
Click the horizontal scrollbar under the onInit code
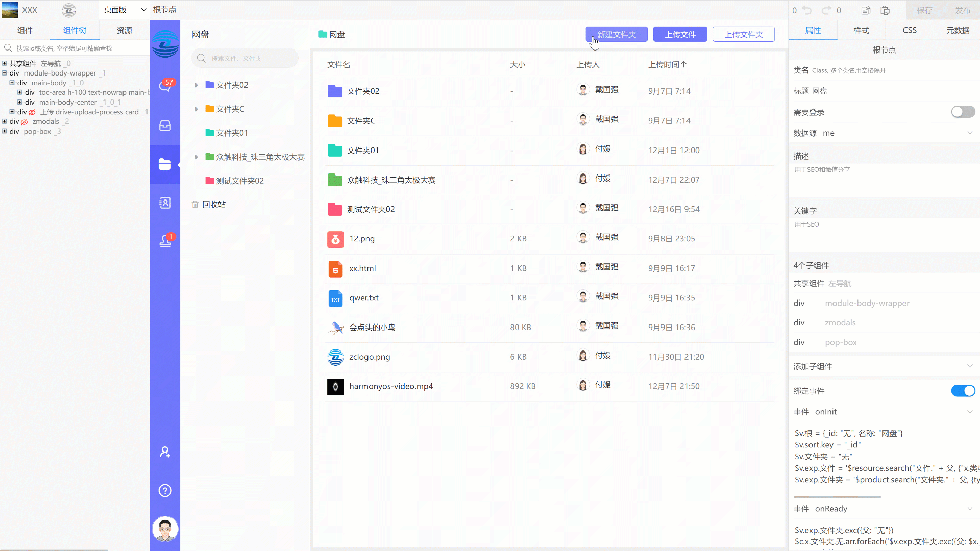pos(837,497)
